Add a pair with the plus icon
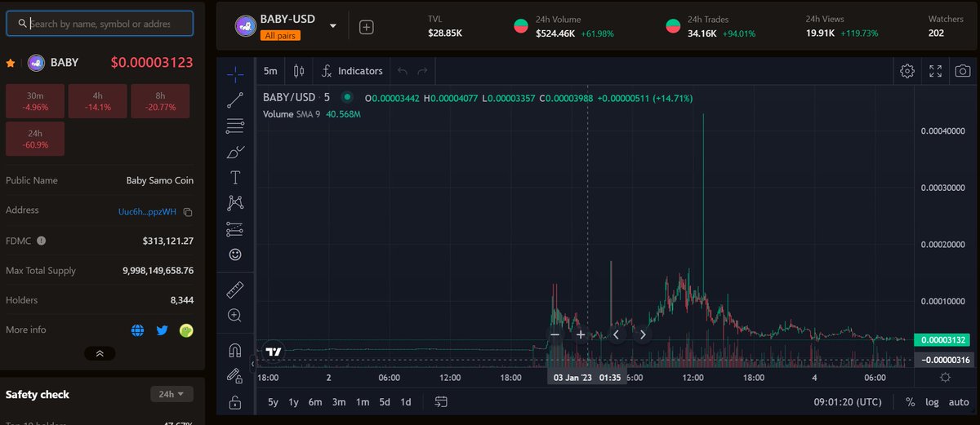This screenshot has width=980, height=425. (x=367, y=27)
